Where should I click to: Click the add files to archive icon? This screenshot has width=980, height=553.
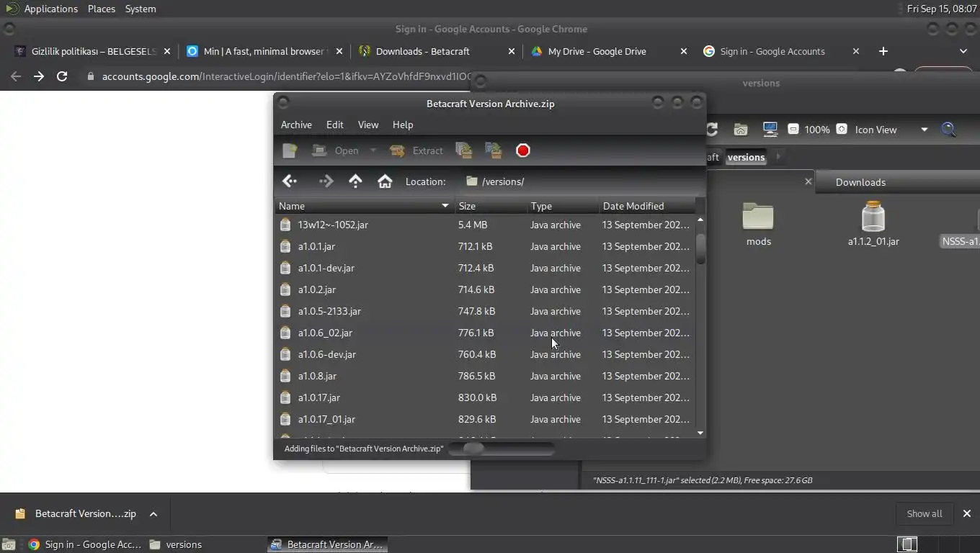click(464, 150)
